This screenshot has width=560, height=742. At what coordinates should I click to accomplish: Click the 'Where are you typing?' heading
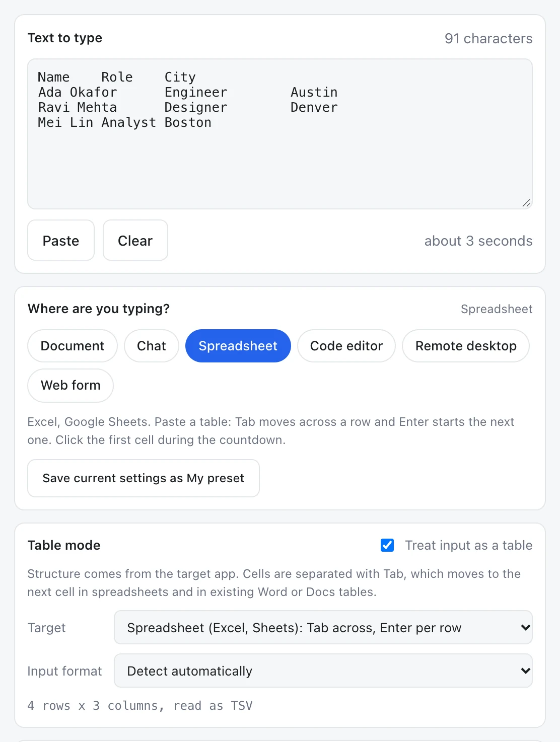[x=99, y=309]
